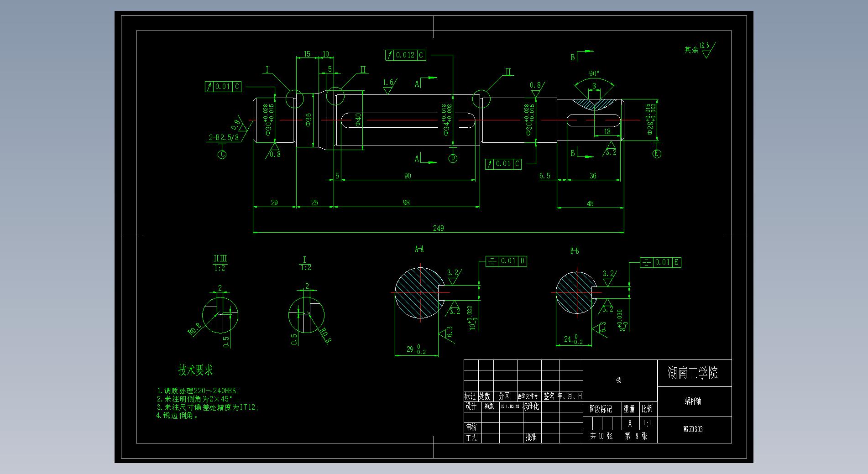Viewport: 868px width, 474px height.
Task: Click the "Φ36" diameter dimension
Action: [x=309, y=120]
